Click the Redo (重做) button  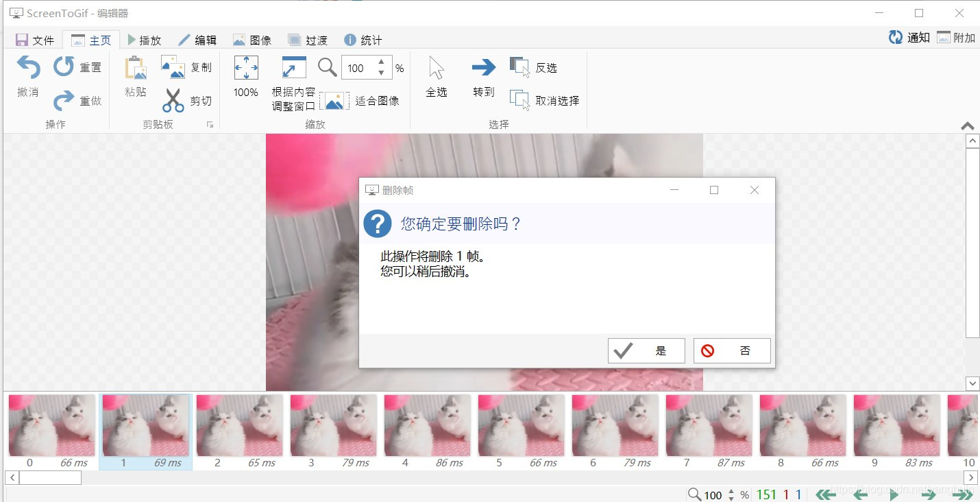pyautogui.click(x=77, y=101)
